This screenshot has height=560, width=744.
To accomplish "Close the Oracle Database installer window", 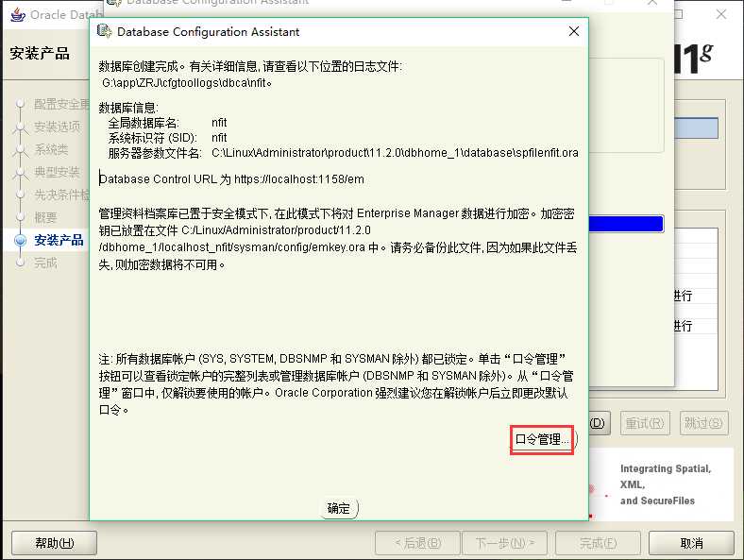I will pyautogui.click(x=721, y=14).
